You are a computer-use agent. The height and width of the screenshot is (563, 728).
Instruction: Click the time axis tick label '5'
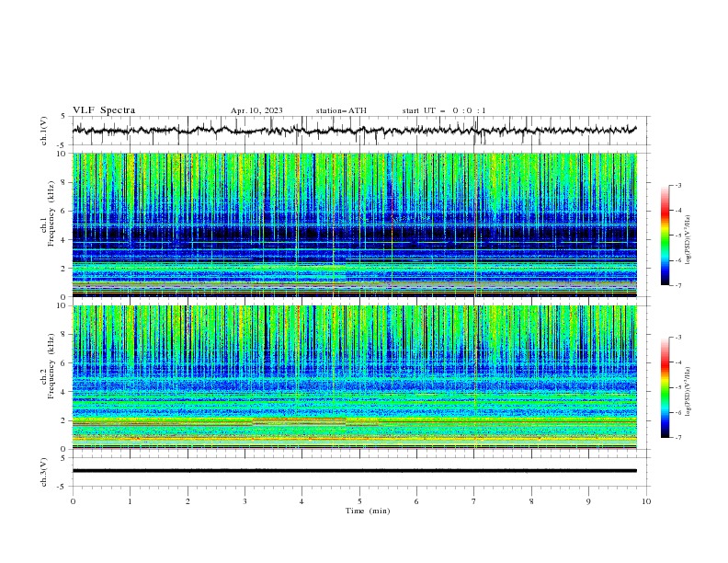tap(359, 501)
